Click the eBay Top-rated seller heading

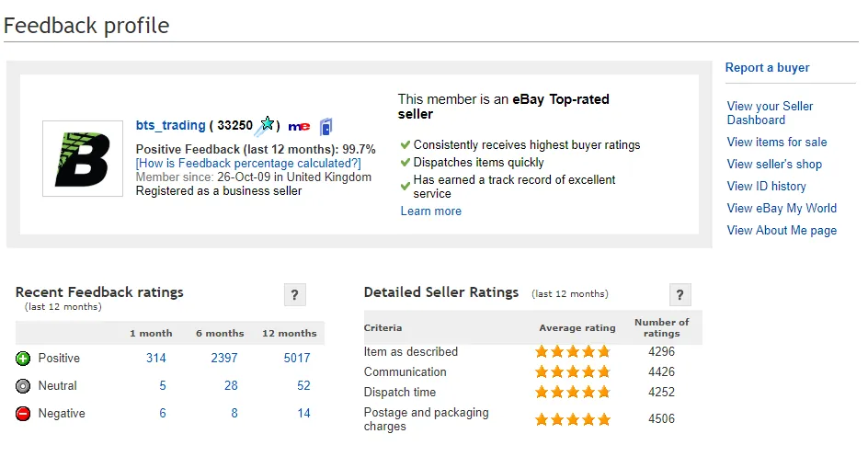pyautogui.click(x=503, y=107)
